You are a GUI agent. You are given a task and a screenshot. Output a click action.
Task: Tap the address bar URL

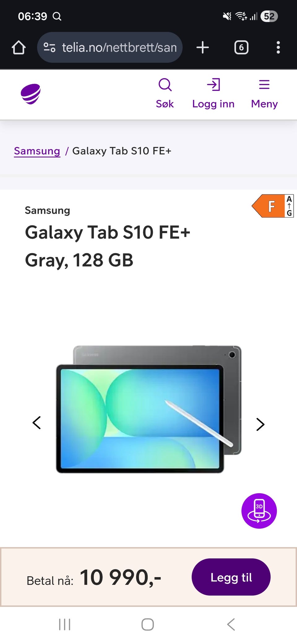(119, 47)
